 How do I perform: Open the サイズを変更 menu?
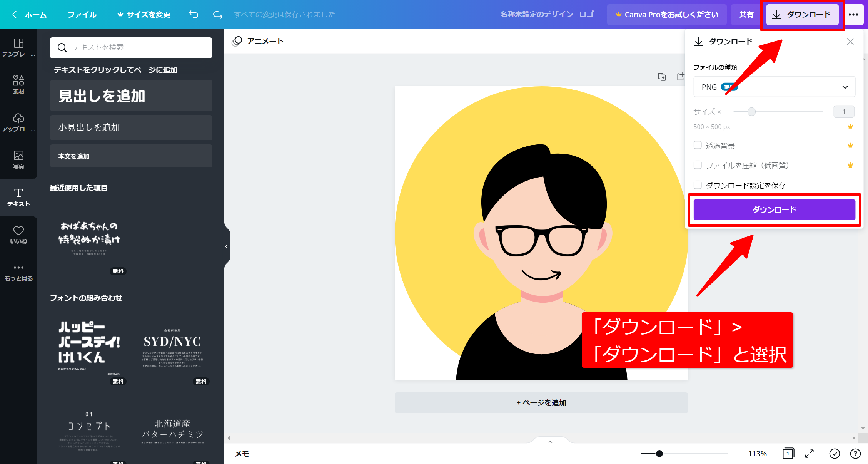[144, 15]
